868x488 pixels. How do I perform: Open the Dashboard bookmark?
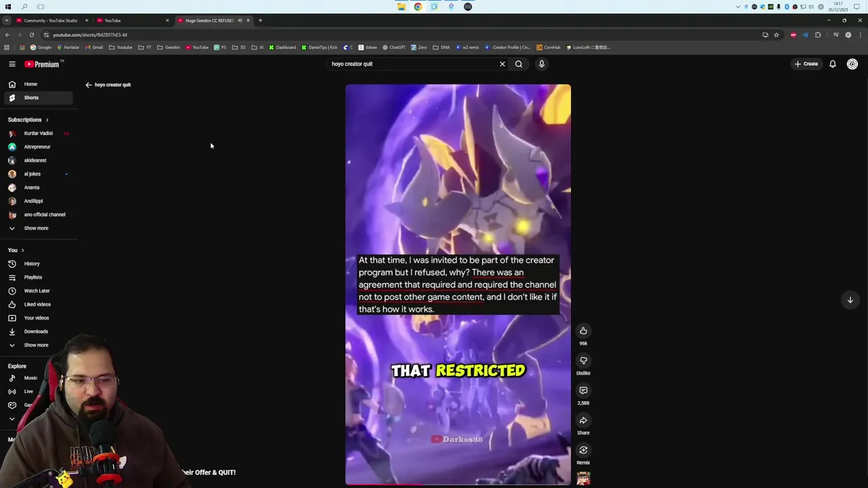pos(282,47)
